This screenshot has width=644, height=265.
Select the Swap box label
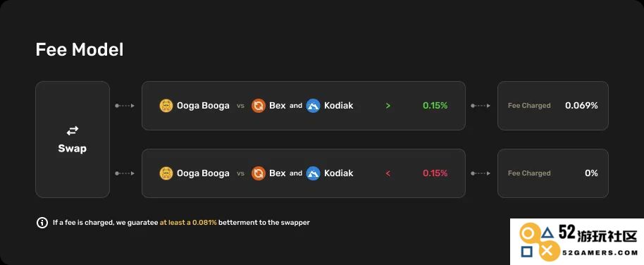coord(73,148)
